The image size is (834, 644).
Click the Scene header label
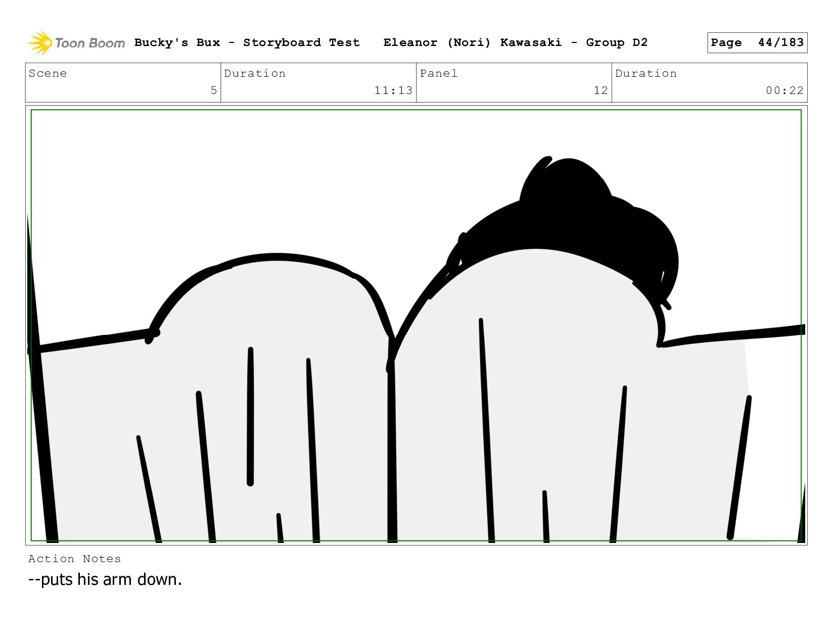click(48, 74)
